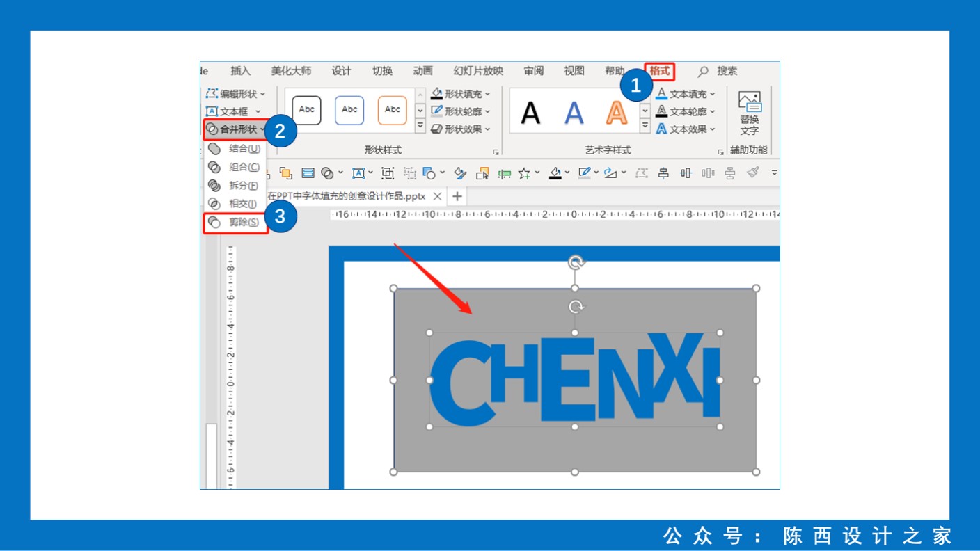Click the bring-forward layered squares icon
Image resolution: width=980 pixels, height=551 pixels.
[x=285, y=173]
